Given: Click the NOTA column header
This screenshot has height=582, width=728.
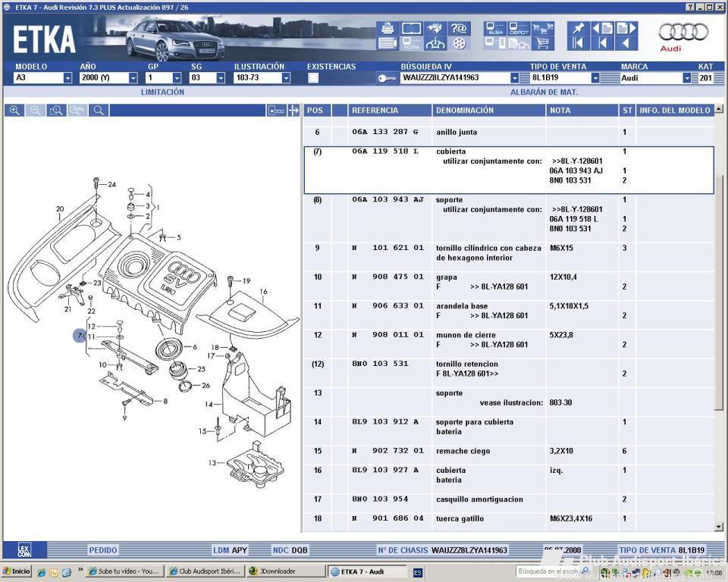Looking at the screenshot, I should point(582,111).
